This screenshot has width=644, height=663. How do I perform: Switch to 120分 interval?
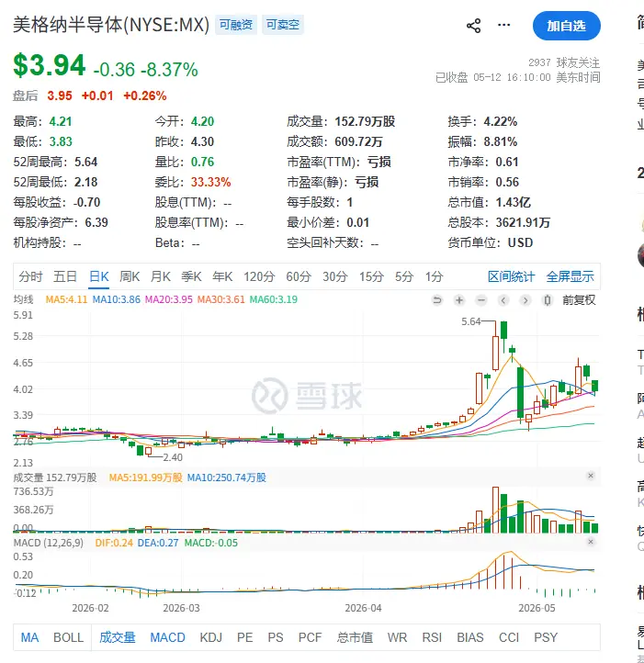(259, 276)
